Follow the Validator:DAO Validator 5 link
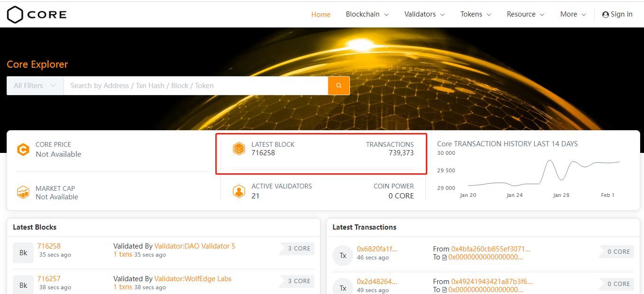Viewport: 644px width, 294px height. pos(194,246)
